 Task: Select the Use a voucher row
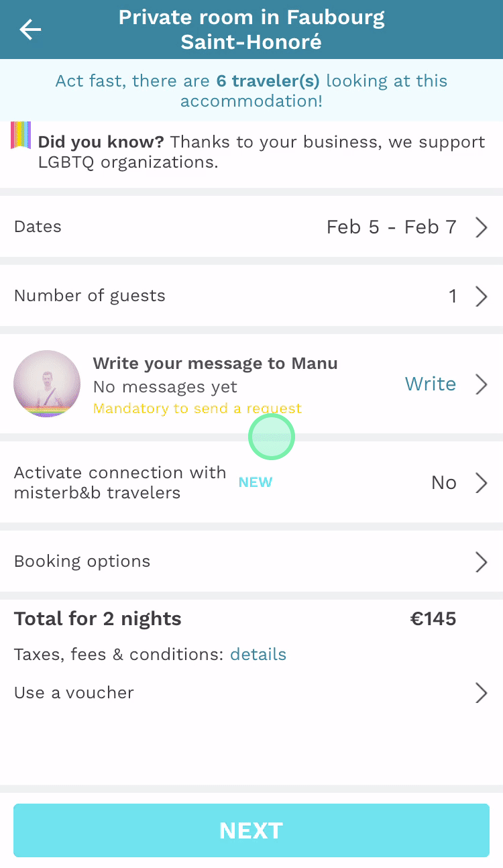coord(74,693)
